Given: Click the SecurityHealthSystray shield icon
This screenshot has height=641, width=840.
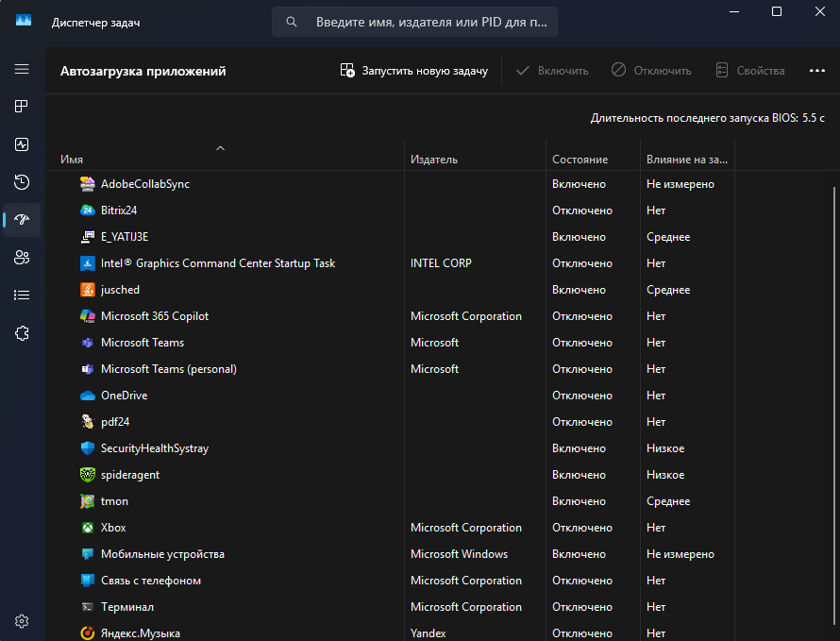Looking at the screenshot, I should click(x=88, y=448).
